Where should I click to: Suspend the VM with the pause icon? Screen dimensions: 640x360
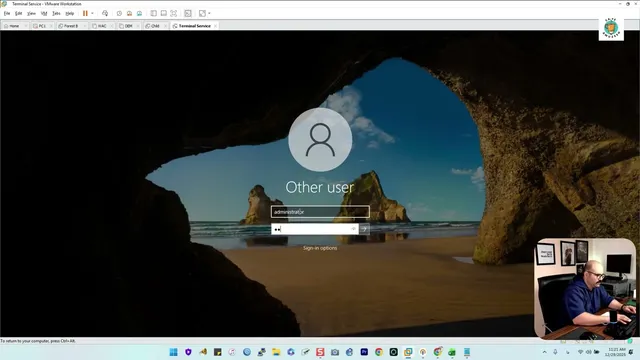(85, 13)
